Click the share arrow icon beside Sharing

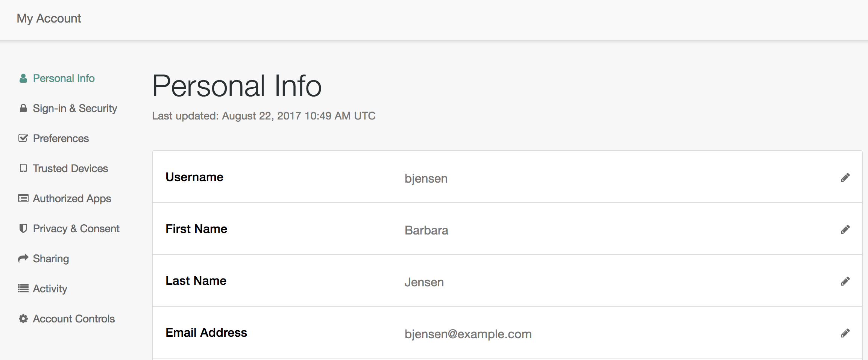click(x=23, y=258)
